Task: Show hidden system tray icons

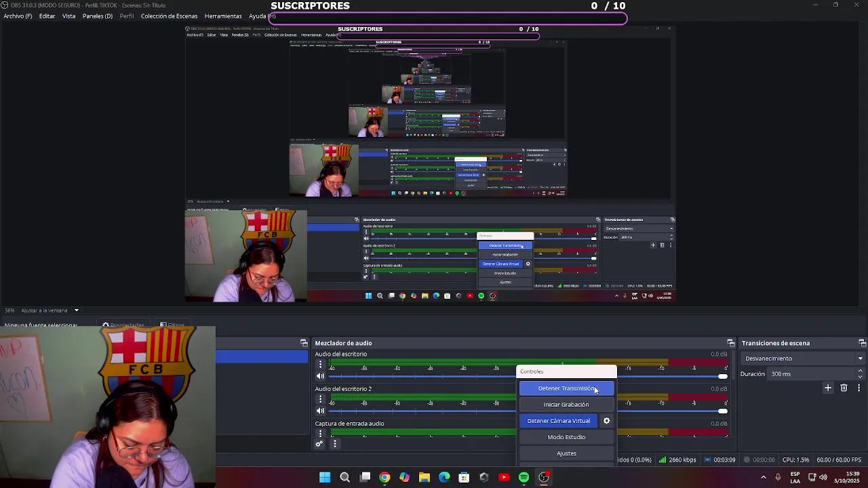Action: pyautogui.click(x=763, y=477)
